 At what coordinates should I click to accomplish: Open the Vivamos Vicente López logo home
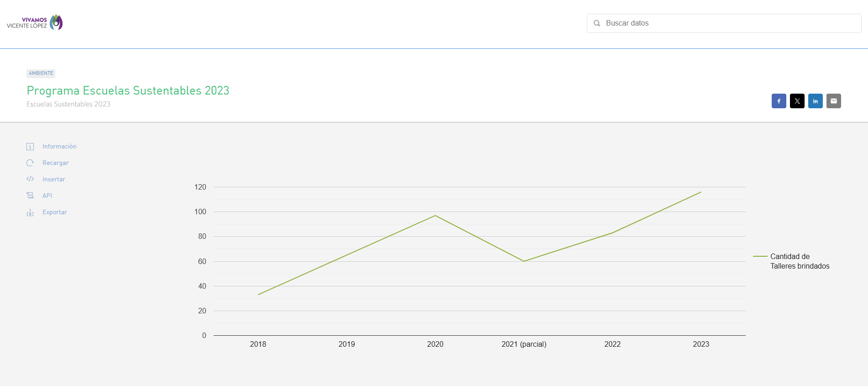(x=35, y=22)
